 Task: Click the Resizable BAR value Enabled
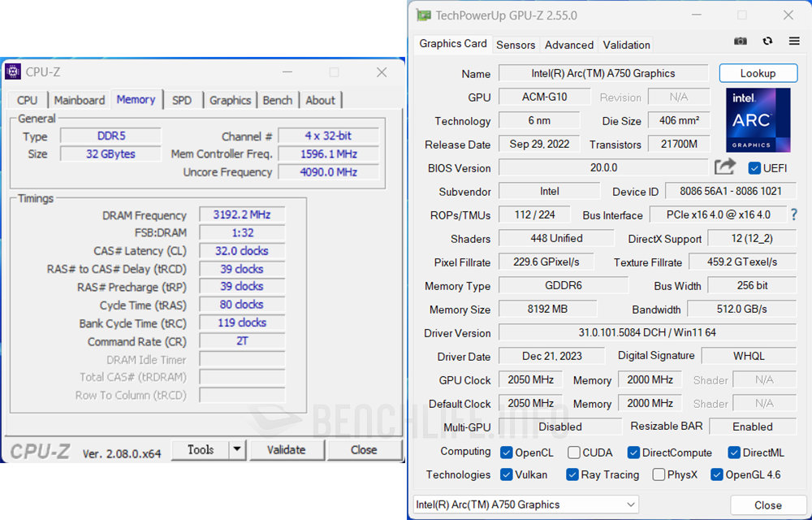tap(753, 427)
